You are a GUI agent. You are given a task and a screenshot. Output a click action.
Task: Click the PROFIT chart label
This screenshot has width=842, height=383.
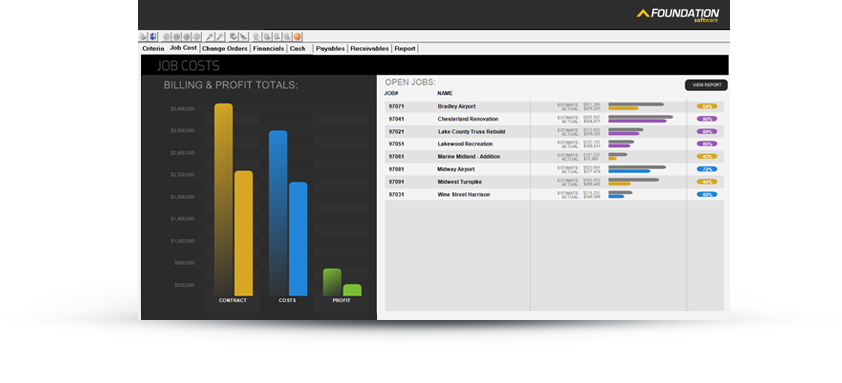pyautogui.click(x=342, y=301)
